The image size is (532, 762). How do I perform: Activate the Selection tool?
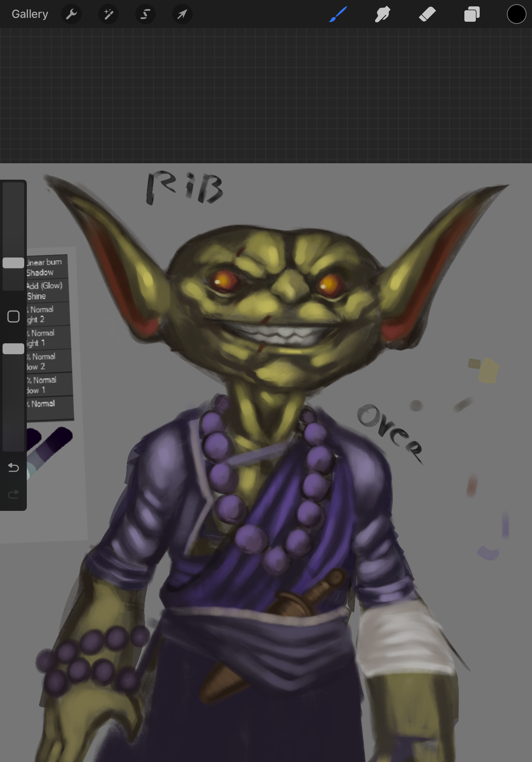145,14
